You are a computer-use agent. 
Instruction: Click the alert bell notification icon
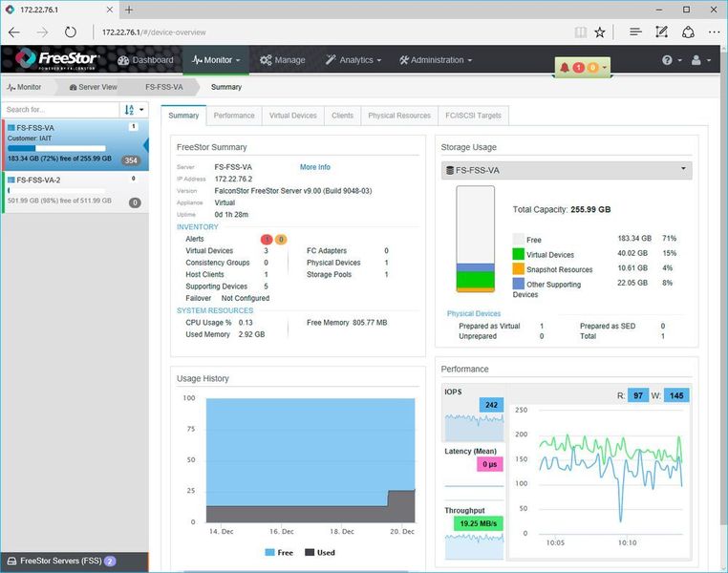(565, 68)
